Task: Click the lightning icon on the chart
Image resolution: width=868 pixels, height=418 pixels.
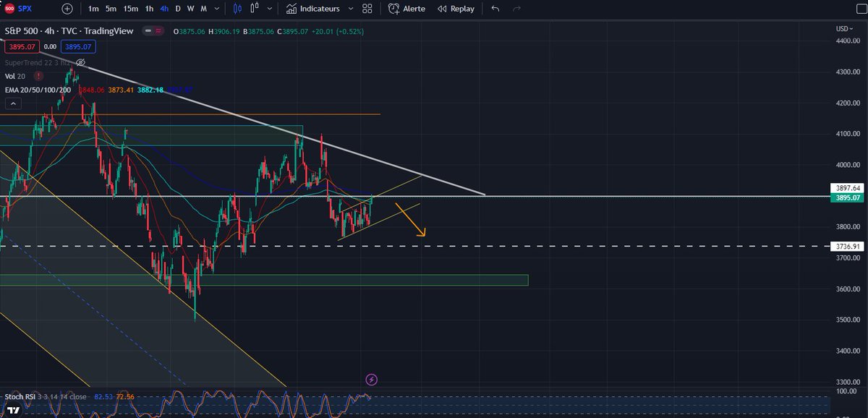Action: (371, 379)
